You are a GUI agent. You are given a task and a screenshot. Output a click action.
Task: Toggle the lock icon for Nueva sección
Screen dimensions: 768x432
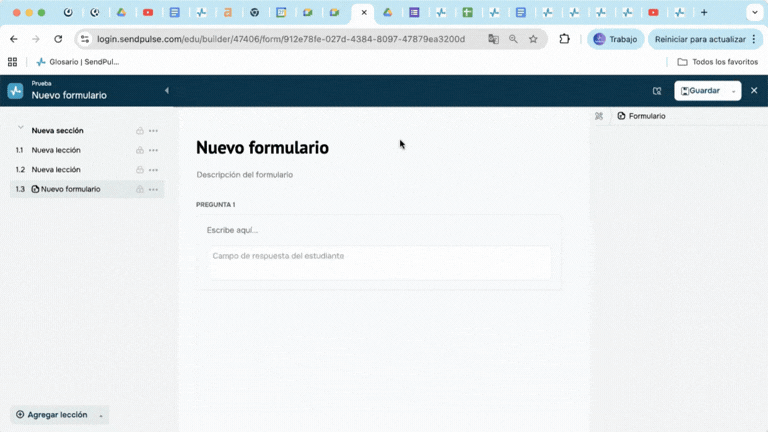140,131
